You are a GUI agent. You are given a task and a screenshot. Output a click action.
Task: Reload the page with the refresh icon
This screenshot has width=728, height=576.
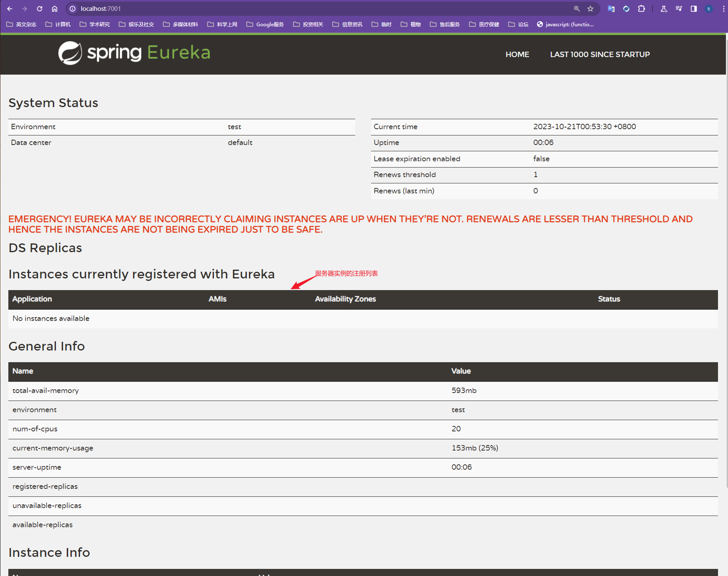pos(40,9)
